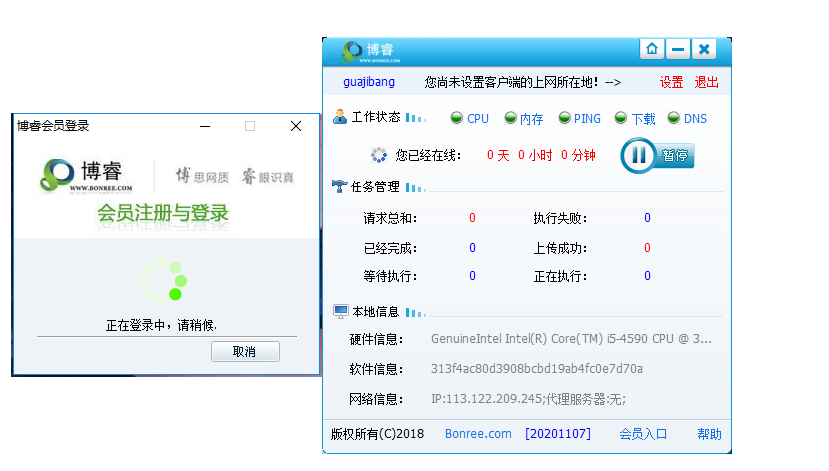Click the PING label
The height and width of the screenshot is (471, 829).
[587, 119]
